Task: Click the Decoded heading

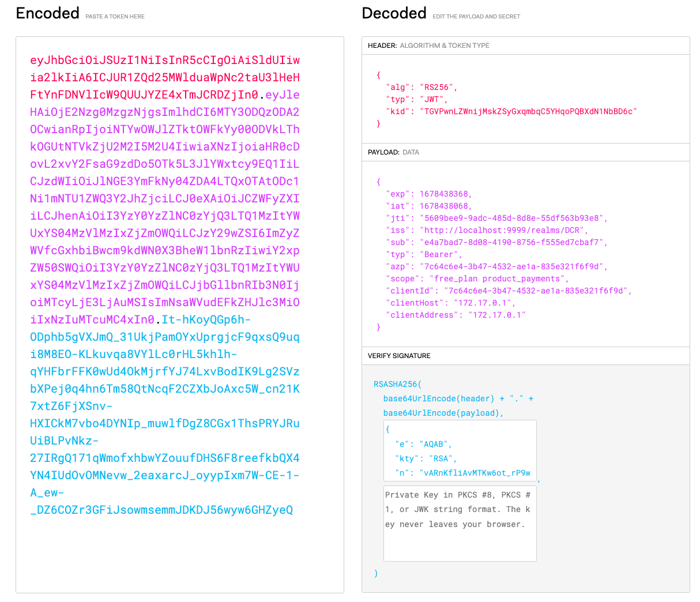Action: tap(394, 13)
